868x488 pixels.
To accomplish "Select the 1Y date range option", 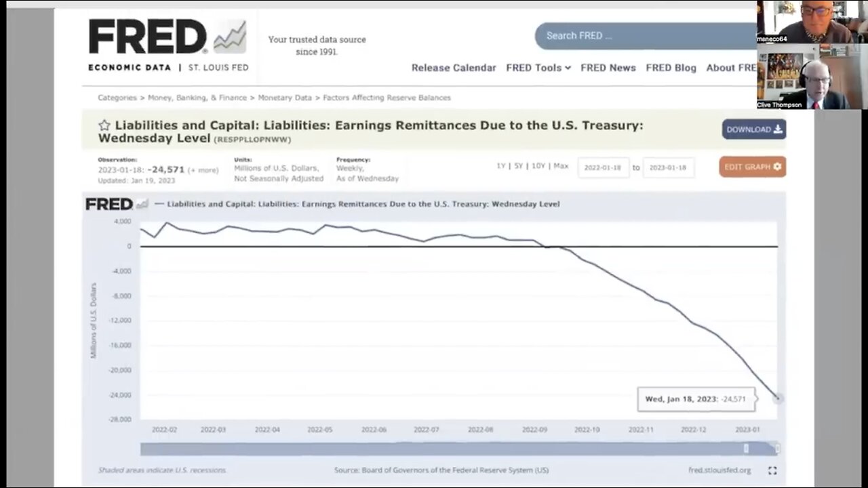I will (x=501, y=166).
